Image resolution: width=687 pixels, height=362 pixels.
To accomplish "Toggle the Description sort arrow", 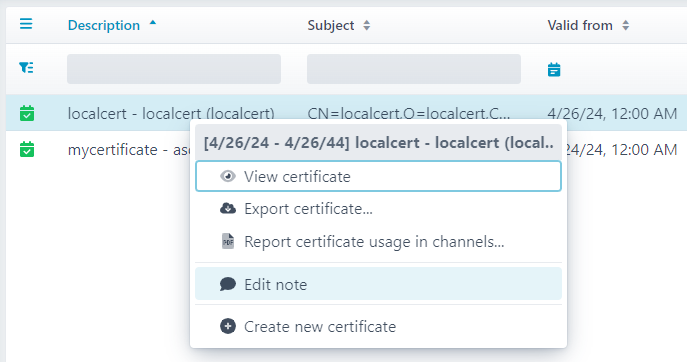I will click(152, 23).
